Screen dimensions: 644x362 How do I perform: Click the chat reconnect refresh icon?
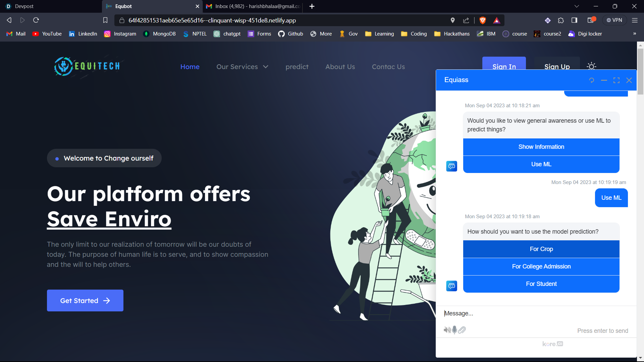592,80
